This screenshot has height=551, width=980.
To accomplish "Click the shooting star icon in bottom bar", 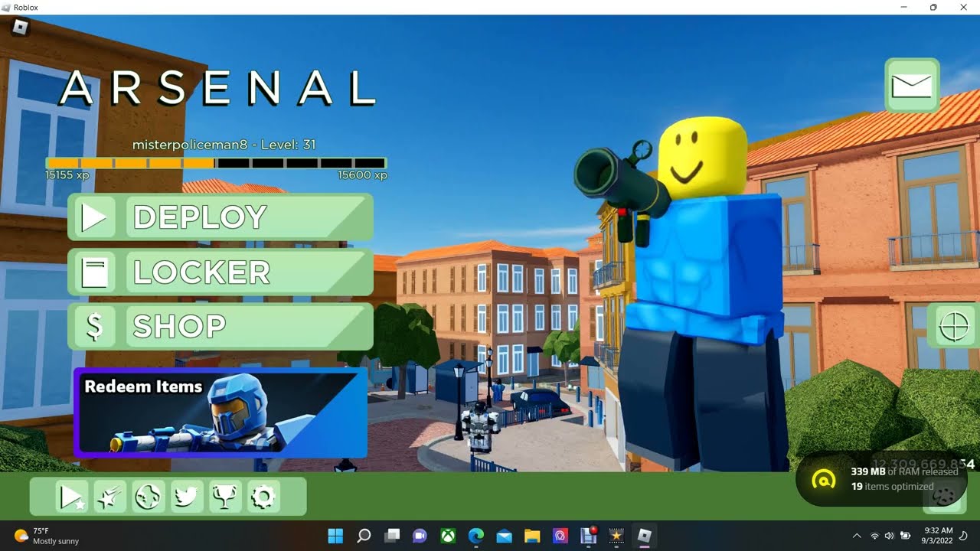I will (x=109, y=497).
